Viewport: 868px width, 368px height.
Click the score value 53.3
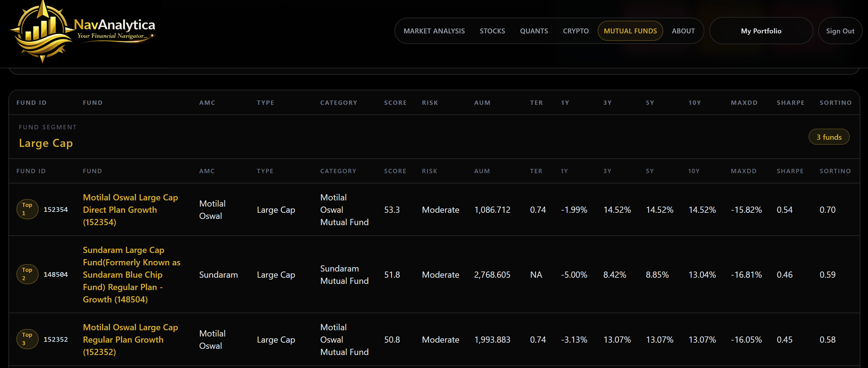(x=392, y=210)
